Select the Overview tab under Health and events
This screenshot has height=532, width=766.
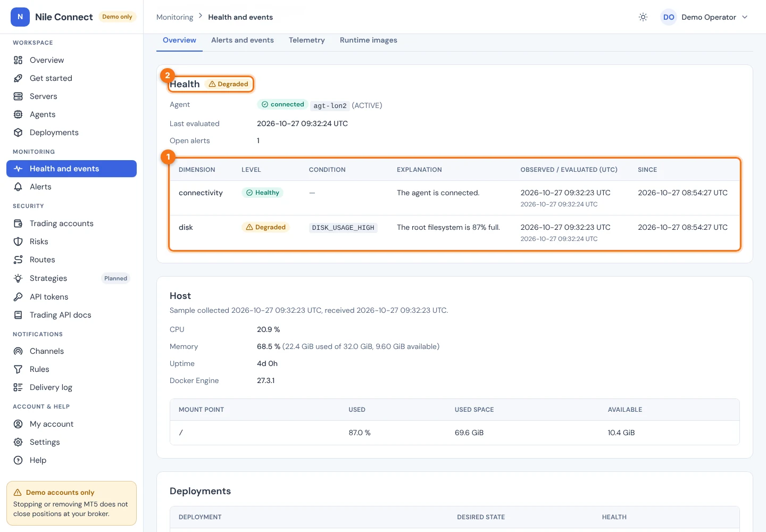pos(179,40)
